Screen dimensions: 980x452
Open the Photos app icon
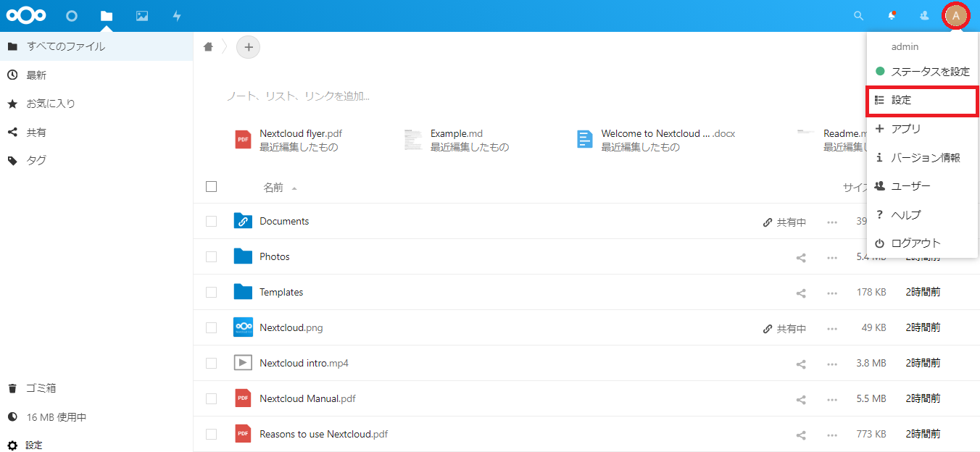pyautogui.click(x=142, y=15)
